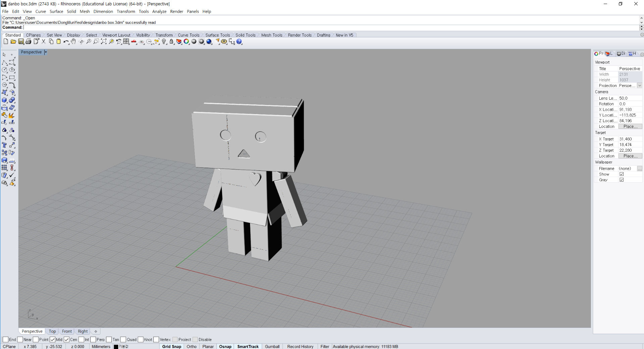Select the Circle tool in the sidebar
644x349 pixels.
click(x=4, y=70)
